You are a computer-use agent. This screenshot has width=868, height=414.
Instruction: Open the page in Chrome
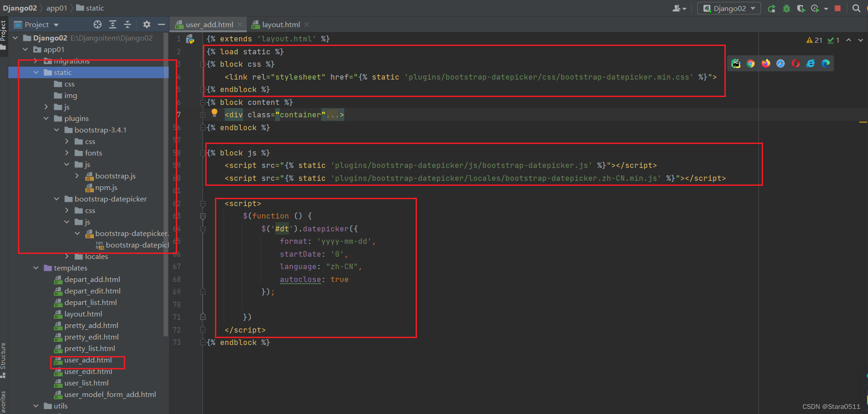751,63
